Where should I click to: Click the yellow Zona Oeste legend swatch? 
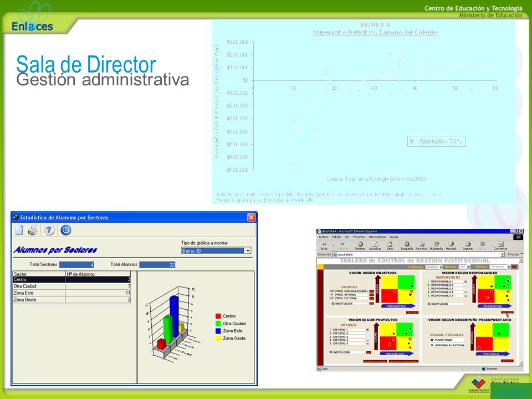[x=218, y=338]
